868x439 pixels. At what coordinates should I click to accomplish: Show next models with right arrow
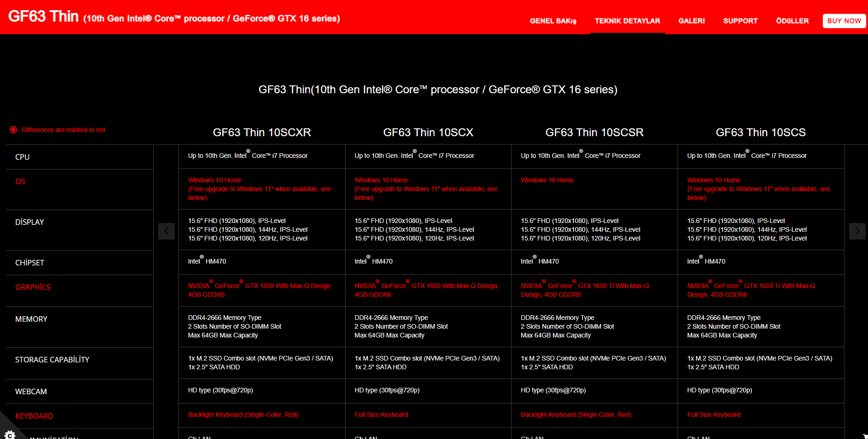click(857, 231)
